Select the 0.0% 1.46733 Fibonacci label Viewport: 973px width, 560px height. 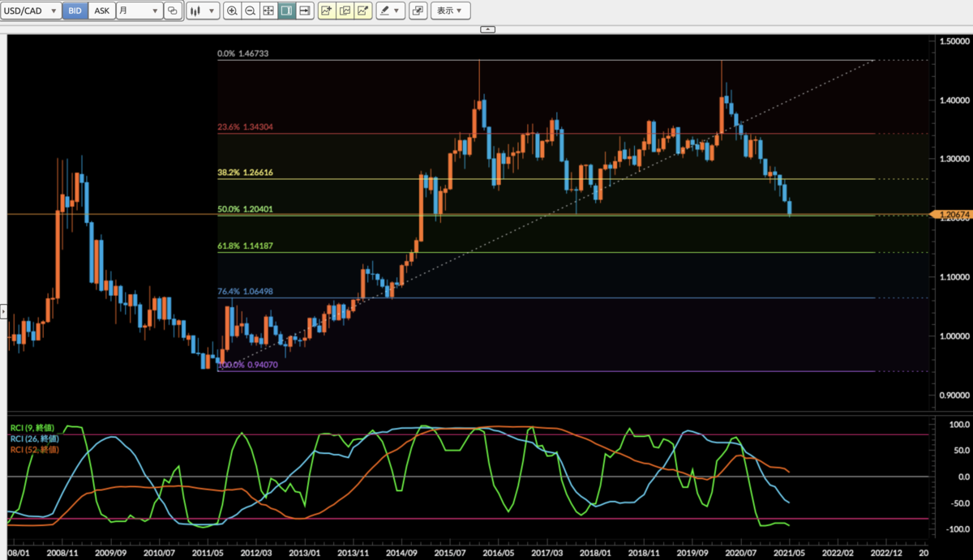pos(242,54)
